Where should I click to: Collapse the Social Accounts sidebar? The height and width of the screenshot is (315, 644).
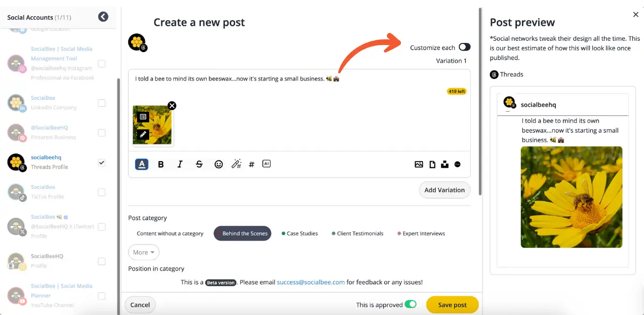pyautogui.click(x=103, y=16)
